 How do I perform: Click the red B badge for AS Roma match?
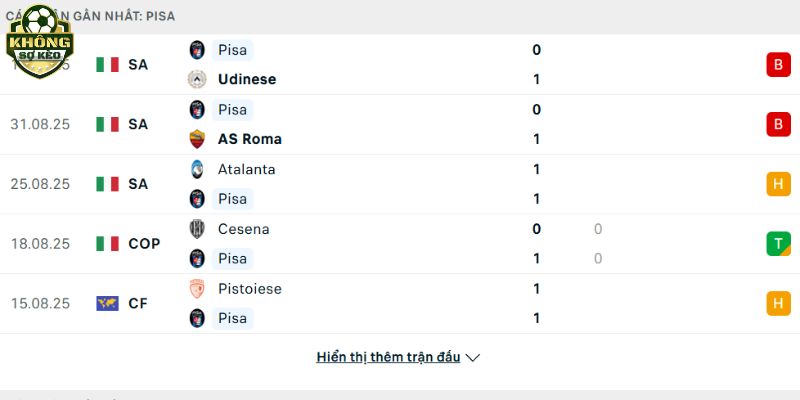[778, 124]
